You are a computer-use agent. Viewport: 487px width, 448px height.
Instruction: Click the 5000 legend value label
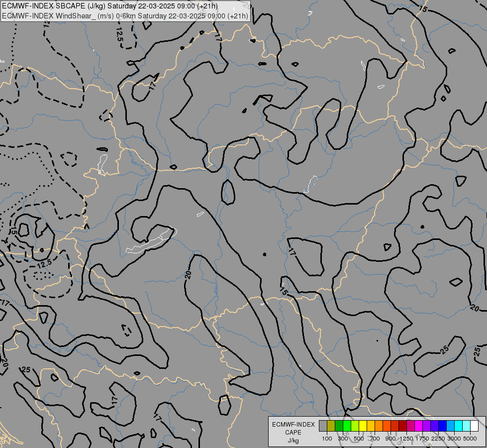pos(470,439)
